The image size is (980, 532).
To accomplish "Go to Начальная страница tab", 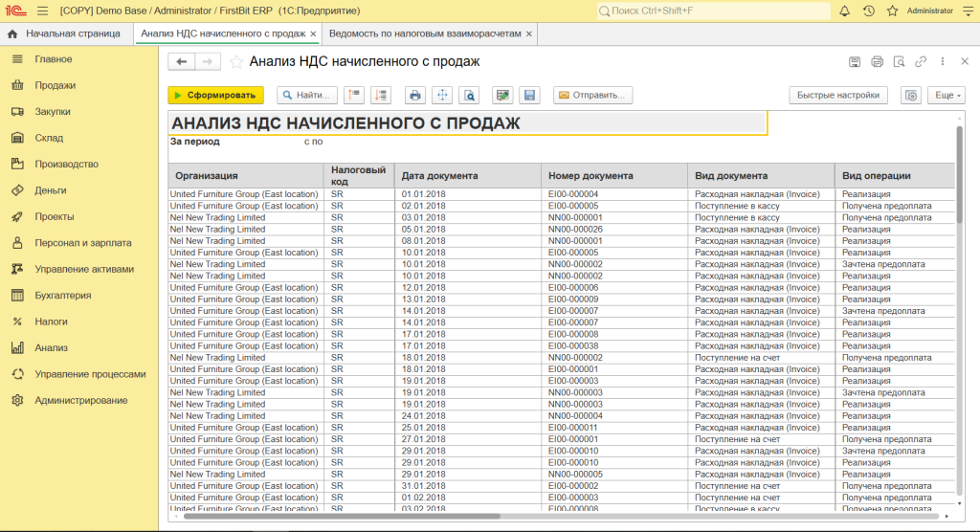I will click(x=64, y=33).
